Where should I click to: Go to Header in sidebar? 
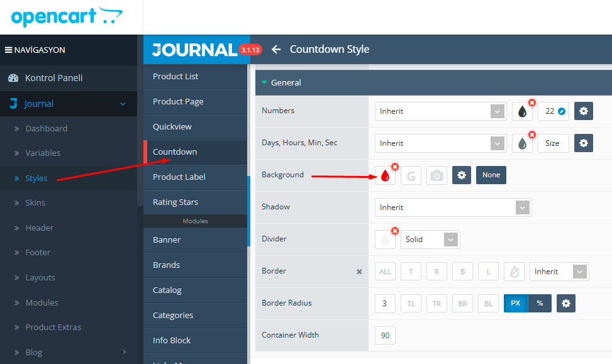pos(40,228)
